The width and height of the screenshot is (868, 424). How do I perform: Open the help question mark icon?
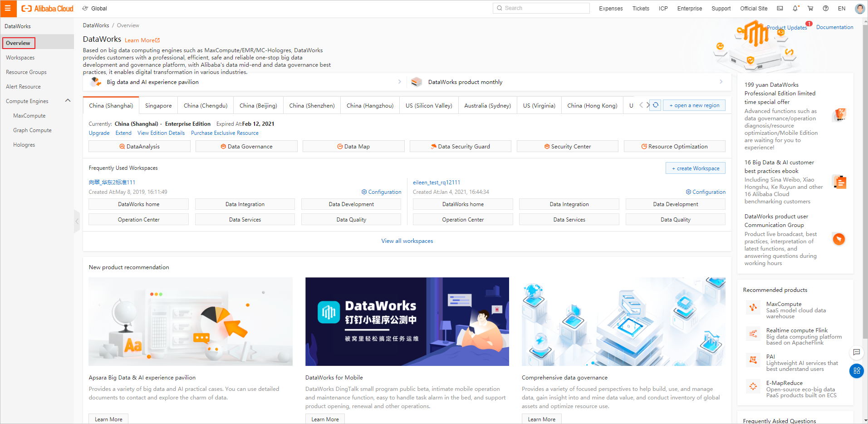pyautogui.click(x=826, y=8)
